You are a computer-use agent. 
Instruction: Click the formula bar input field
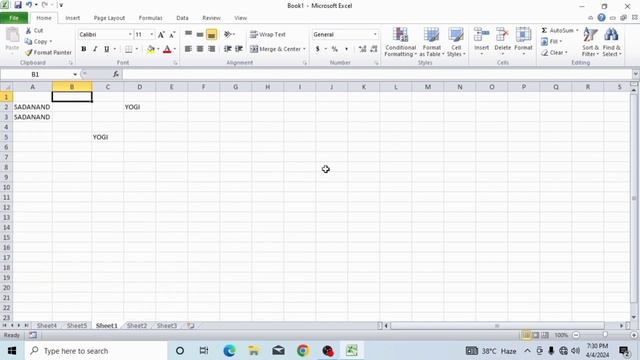(x=377, y=74)
